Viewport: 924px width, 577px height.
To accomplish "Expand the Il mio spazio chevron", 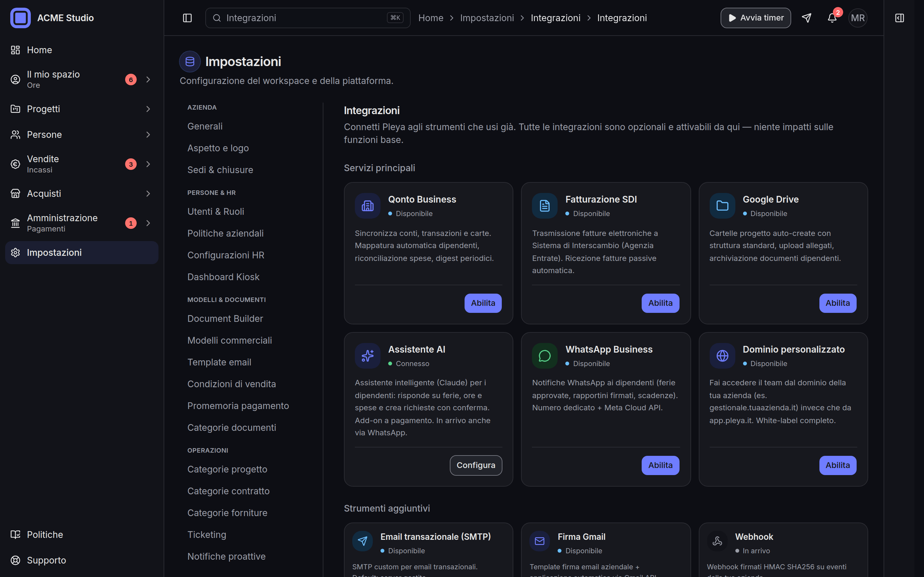I will click(148, 79).
